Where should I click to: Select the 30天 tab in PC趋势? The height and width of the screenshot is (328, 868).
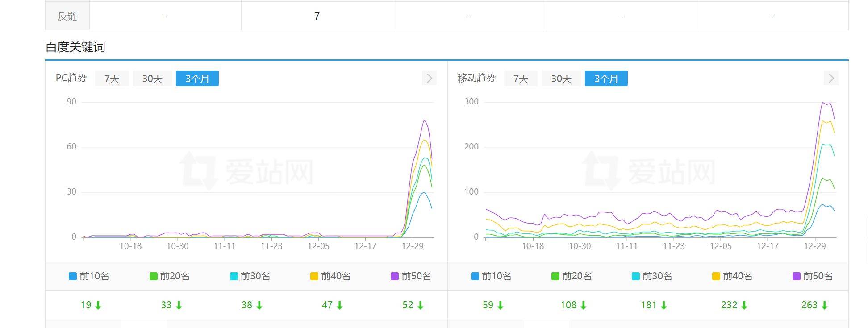pos(152,79)
